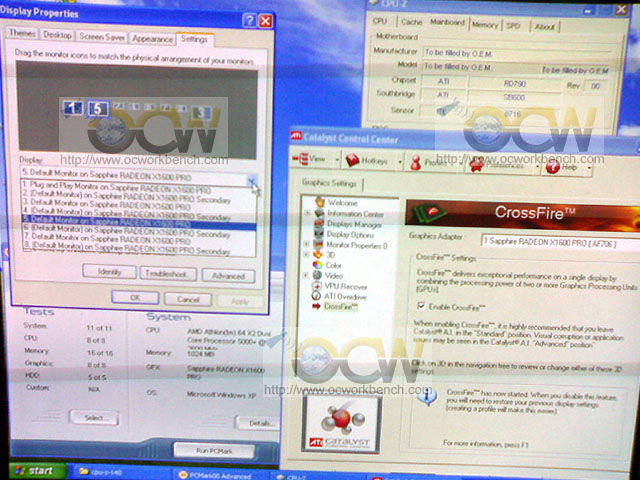The height and width of the screenshot is (480, 640).
Task: Open the Cache tab in CPU-Z
Action: coord(411,22)
